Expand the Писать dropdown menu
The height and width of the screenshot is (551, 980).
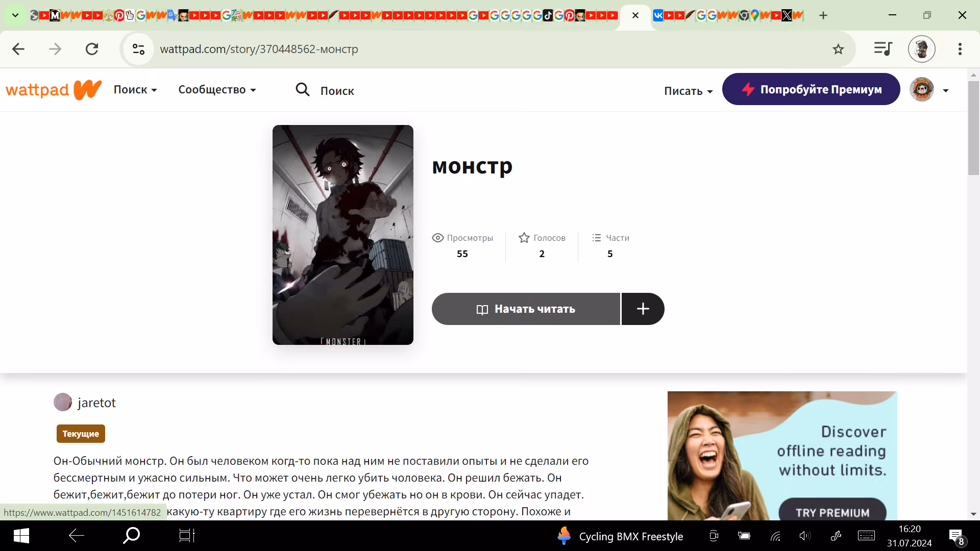click(688, 91)
